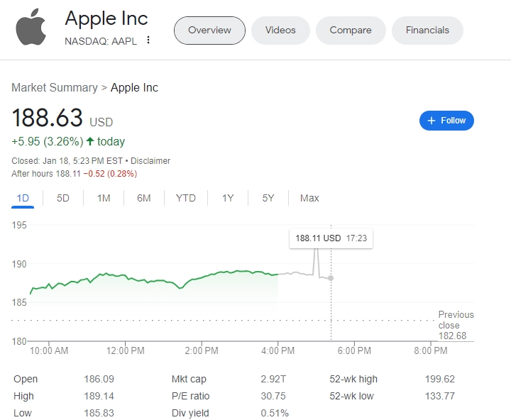This screenshot has width=511, height=420.
Task: Show the 1Y price chart
Action: point(228,199)
